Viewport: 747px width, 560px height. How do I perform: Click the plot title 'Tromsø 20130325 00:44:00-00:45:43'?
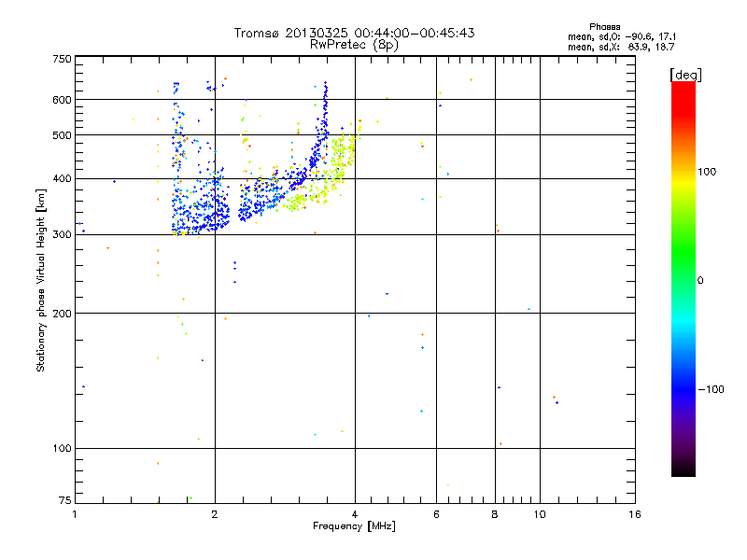tap(354, 33)
